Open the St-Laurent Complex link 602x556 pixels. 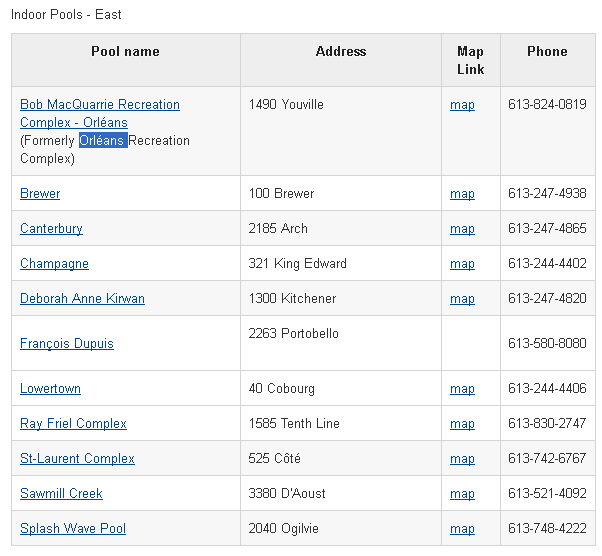77,459
